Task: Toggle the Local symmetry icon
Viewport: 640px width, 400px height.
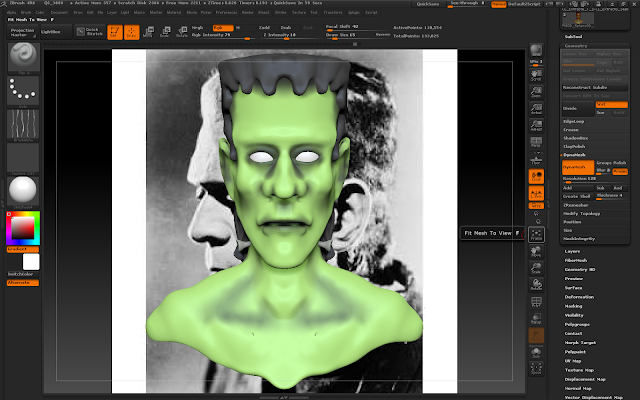Action: pos(536,176)
